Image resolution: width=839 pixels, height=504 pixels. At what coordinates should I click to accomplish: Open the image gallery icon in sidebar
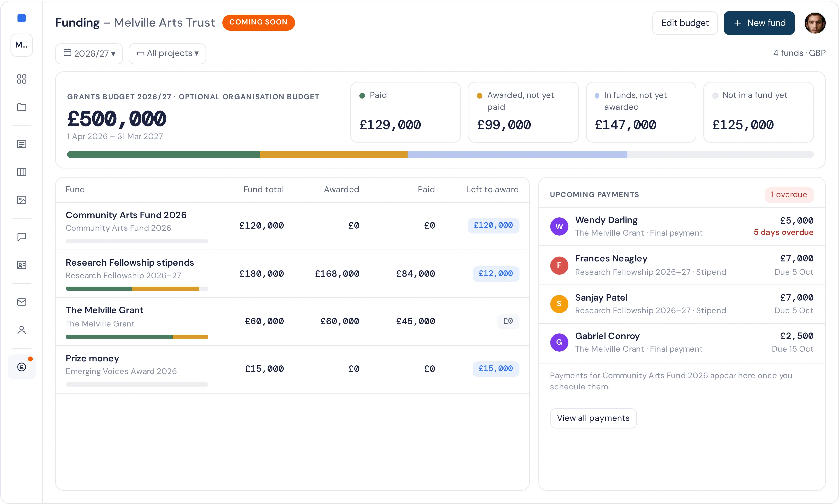(21, 200)
